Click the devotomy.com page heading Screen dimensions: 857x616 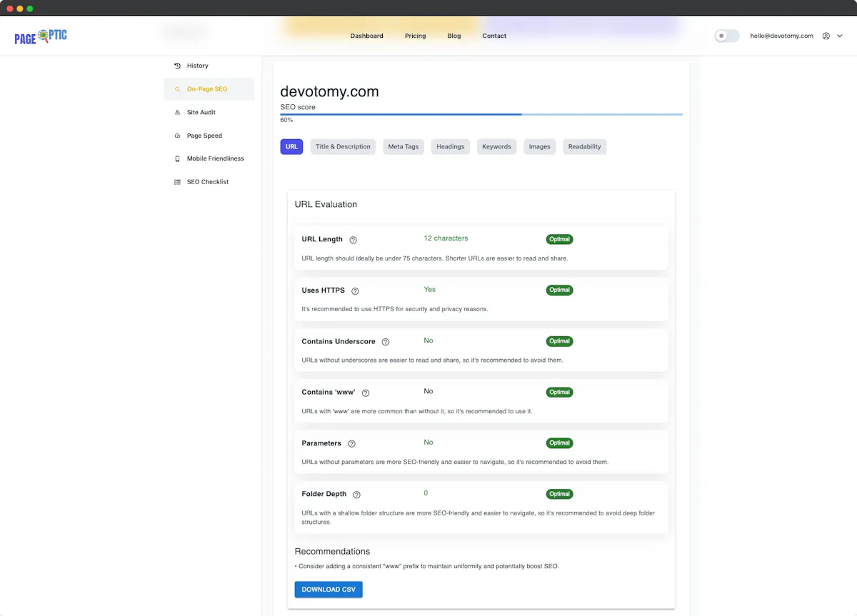pyautogui.click(x=329, y=91)
